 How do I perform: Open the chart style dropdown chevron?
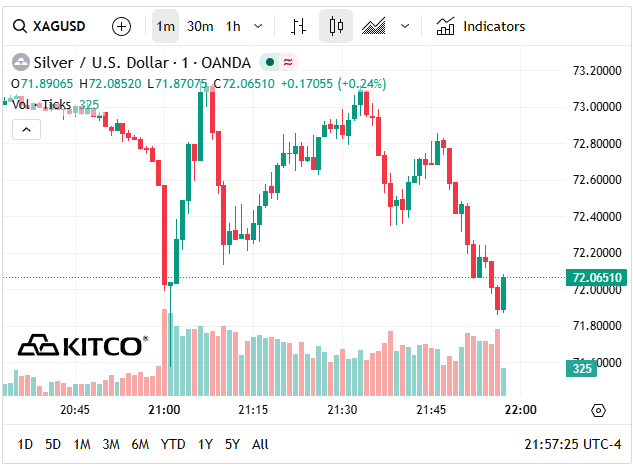pyautogui.click(x=404, y=26)
